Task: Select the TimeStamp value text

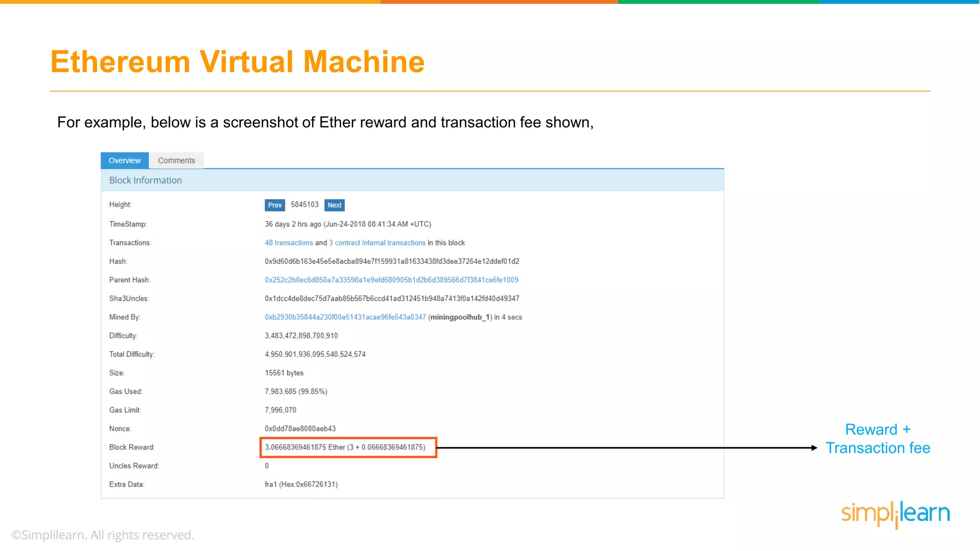Action: (x=348, y=224)
